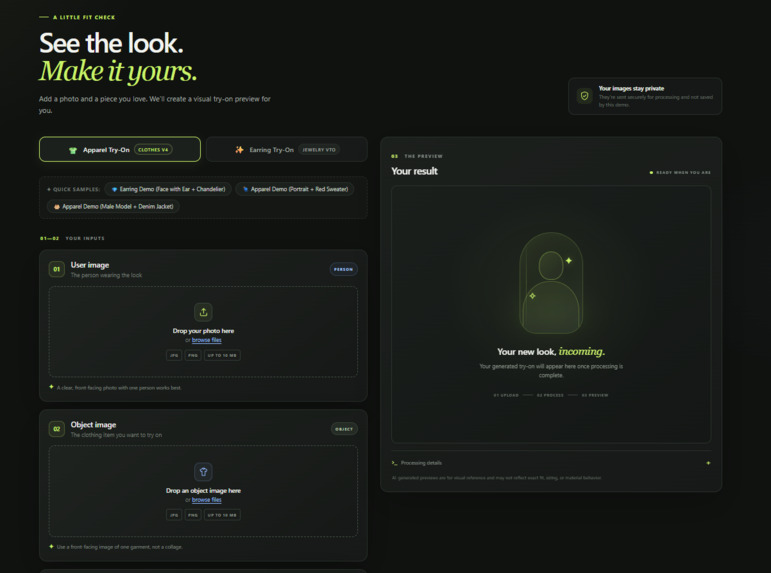Click the 'QUICK SAMPLES' label

point(74,189)
